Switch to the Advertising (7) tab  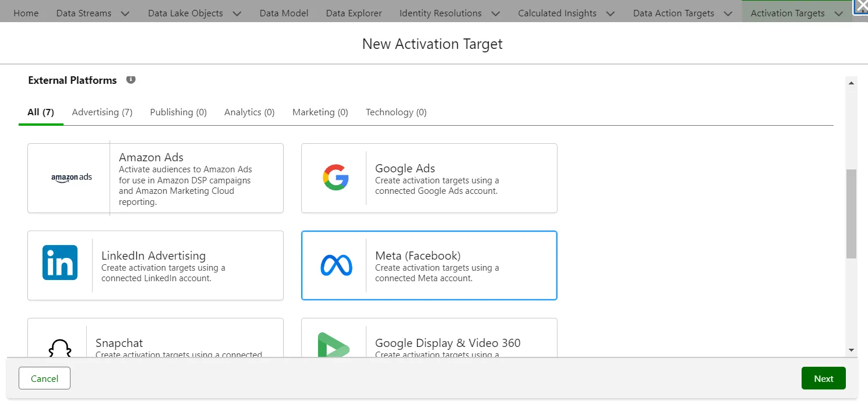(x=102, y=112)
